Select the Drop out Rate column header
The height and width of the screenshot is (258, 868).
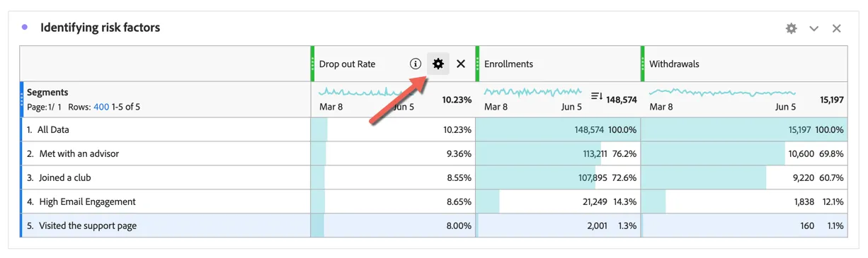coord(347,64)
